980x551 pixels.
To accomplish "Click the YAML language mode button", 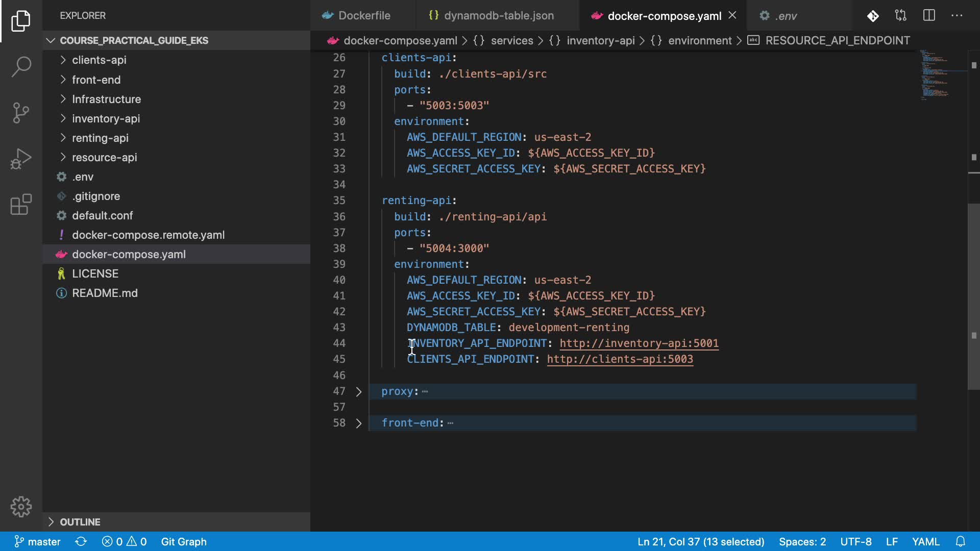I will [925, 541].
